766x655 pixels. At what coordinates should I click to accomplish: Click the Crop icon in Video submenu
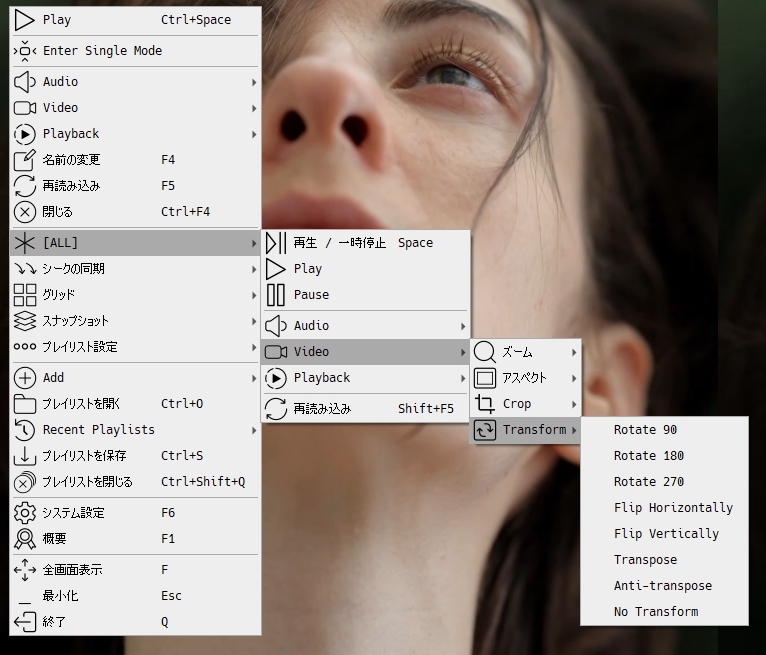click(485, 404)
